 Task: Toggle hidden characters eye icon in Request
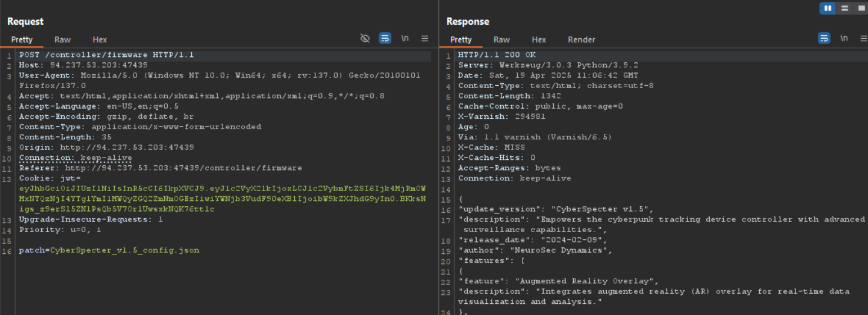coord(365,38)
